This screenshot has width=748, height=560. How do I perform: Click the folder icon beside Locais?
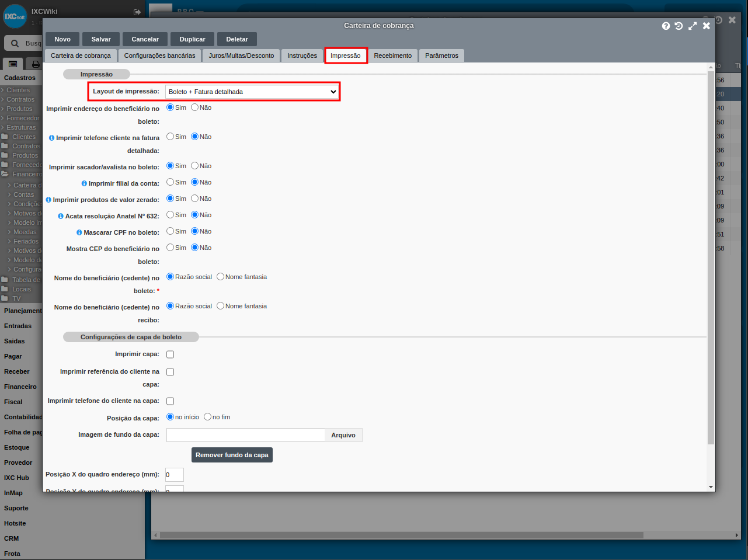click(5, 289)
